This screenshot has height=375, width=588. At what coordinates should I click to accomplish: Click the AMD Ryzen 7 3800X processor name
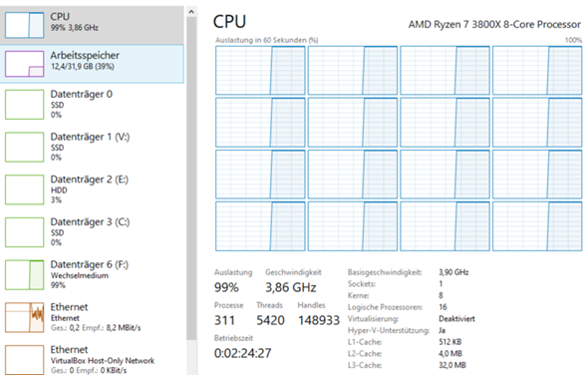point(494,24)
